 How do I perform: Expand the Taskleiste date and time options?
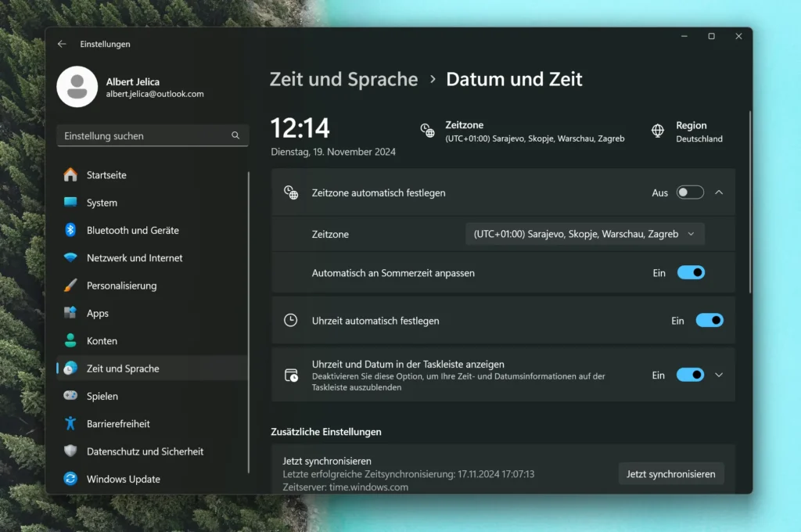click(719, 374)
